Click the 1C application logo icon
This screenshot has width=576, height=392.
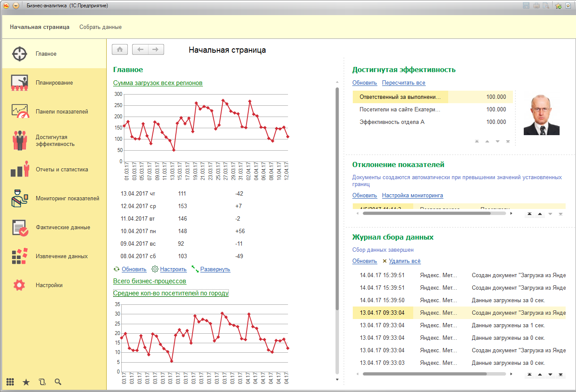point(6,6)
